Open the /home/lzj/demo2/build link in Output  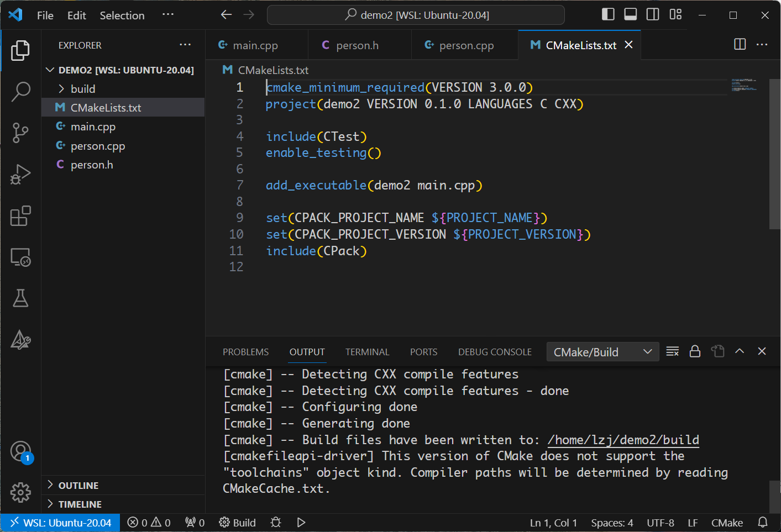622,440
